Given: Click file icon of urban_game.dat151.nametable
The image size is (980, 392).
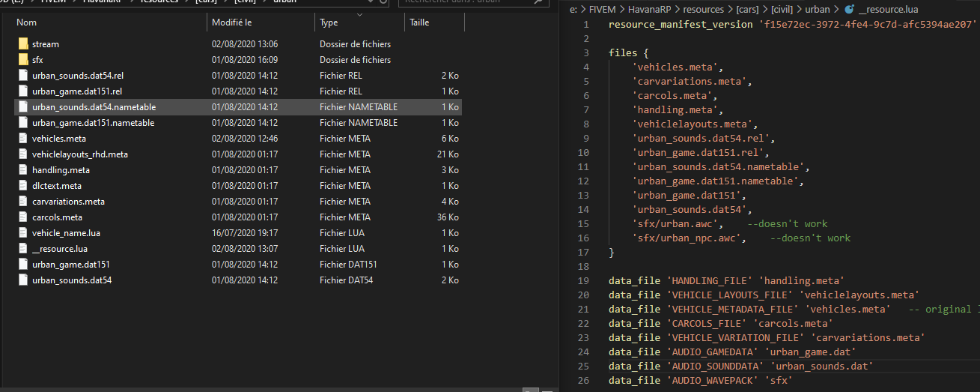Looking at the screenshot, I should 22,123.
